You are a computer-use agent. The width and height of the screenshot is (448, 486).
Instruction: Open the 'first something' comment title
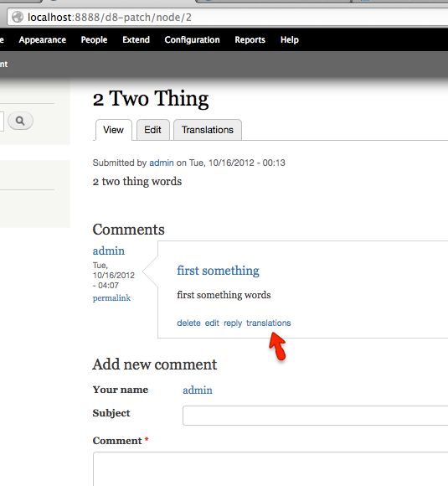click(218, 271)
